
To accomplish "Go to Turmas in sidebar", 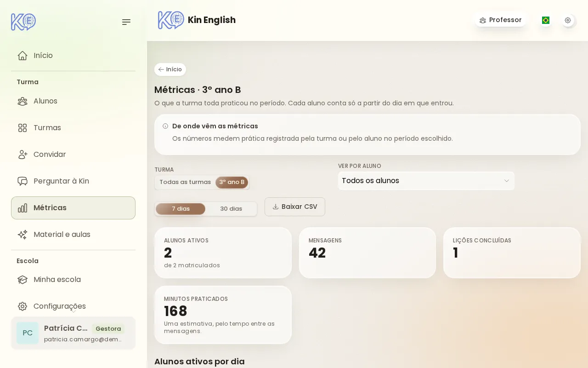I will 73,128.
